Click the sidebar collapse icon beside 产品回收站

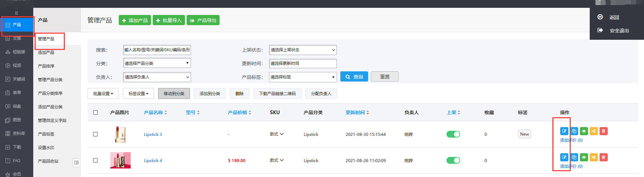[x=76, y=163]
